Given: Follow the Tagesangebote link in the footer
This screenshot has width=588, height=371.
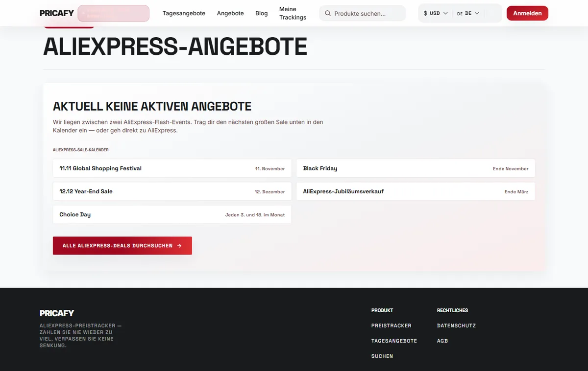Looking at the screenshot, I should coord(394,341).
